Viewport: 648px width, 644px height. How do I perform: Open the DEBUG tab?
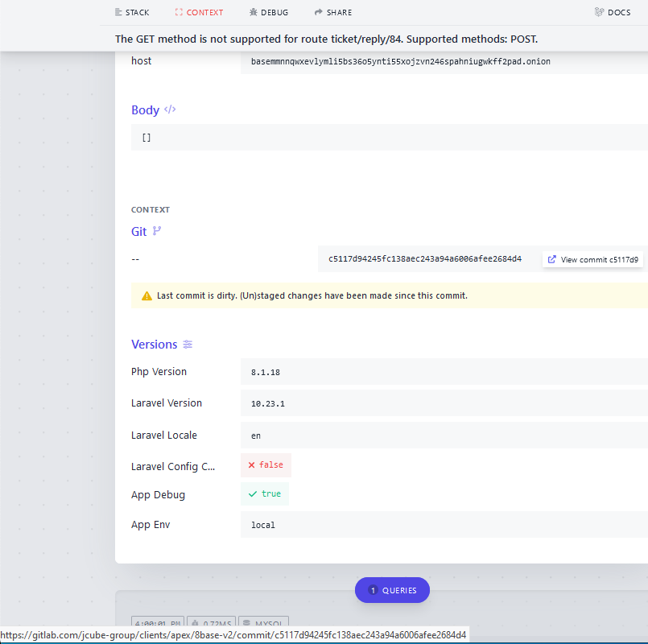tap(269, 12)
